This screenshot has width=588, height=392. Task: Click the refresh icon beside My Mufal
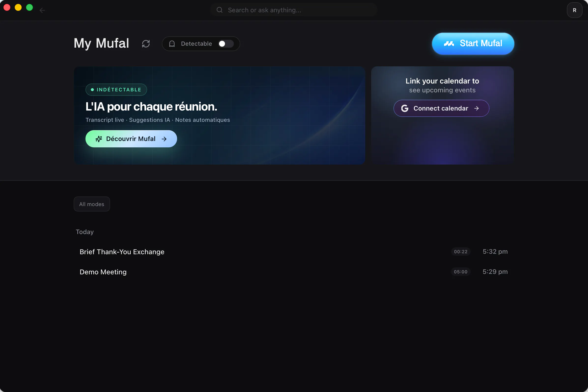[146, 44]
